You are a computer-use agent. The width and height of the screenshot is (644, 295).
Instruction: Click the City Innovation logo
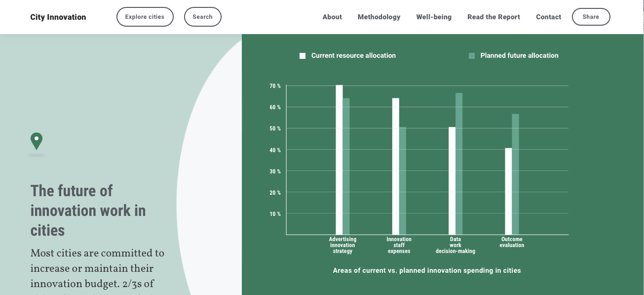coord(58,17)
